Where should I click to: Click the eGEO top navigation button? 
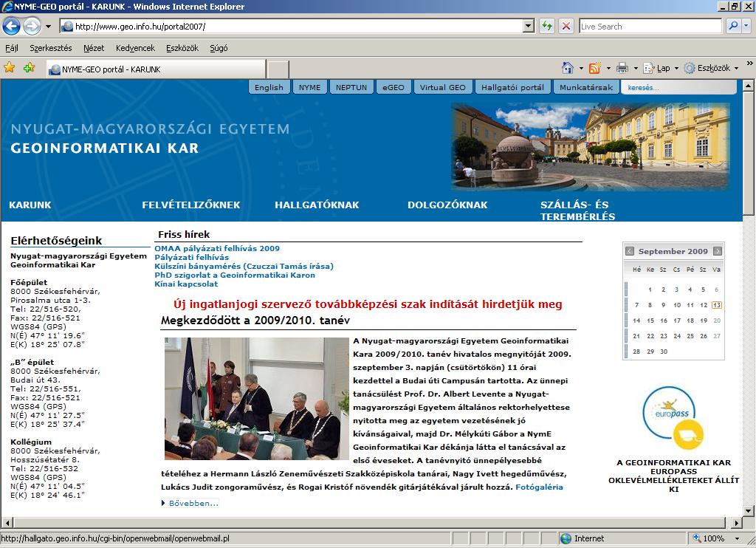click(x=394, y=87)
